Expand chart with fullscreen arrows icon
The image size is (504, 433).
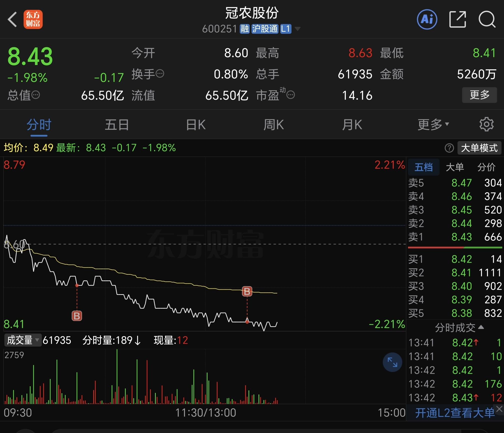pyautogui.click(x=392, y=362)
